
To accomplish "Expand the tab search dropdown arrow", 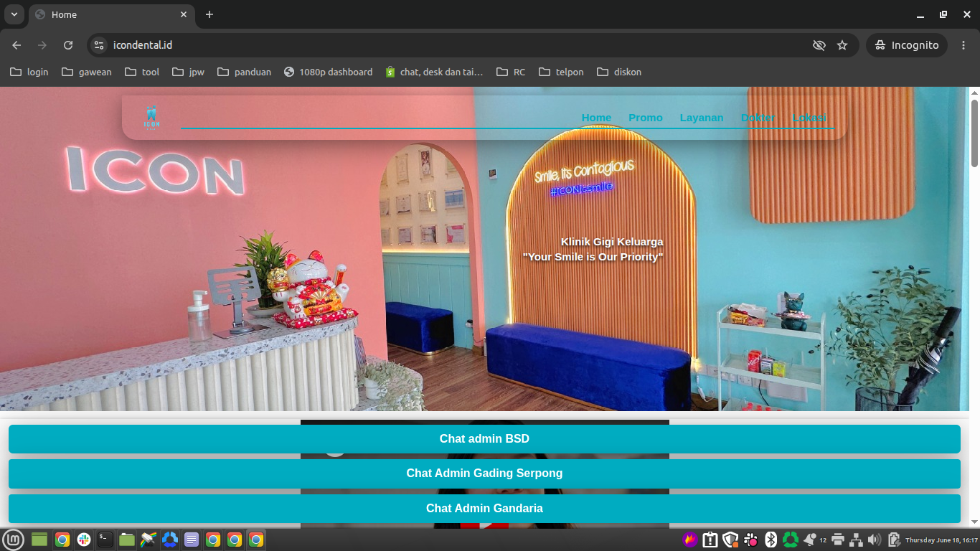I will pos(14,14).
